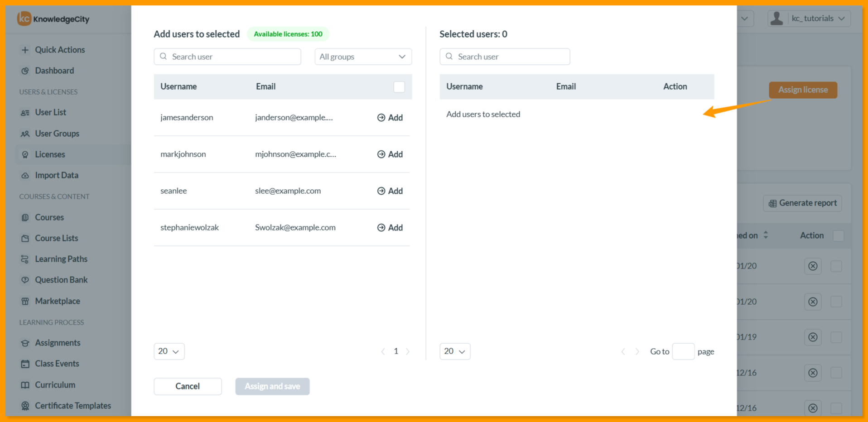Check the select-all users checkbox
The image size is (868, 422).
(399, 86)
